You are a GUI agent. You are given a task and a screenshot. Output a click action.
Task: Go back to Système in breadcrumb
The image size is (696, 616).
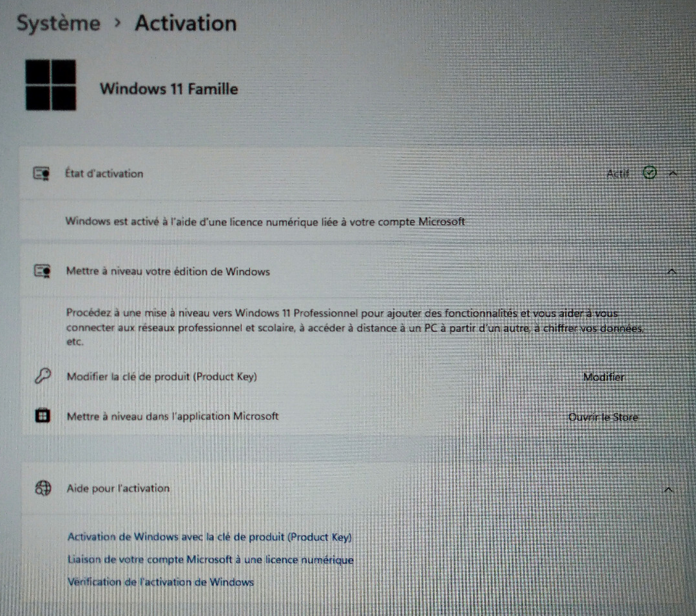click(58, 23)
